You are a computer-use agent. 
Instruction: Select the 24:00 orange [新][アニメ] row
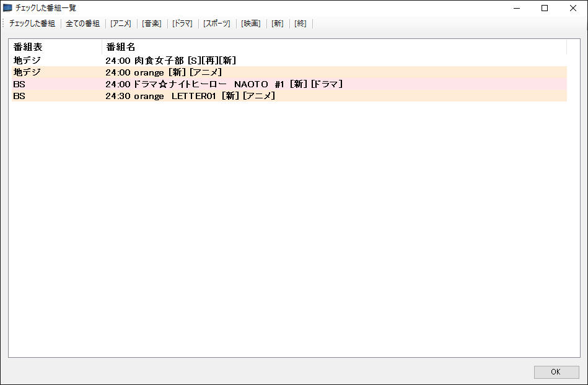tap(289, 72)
